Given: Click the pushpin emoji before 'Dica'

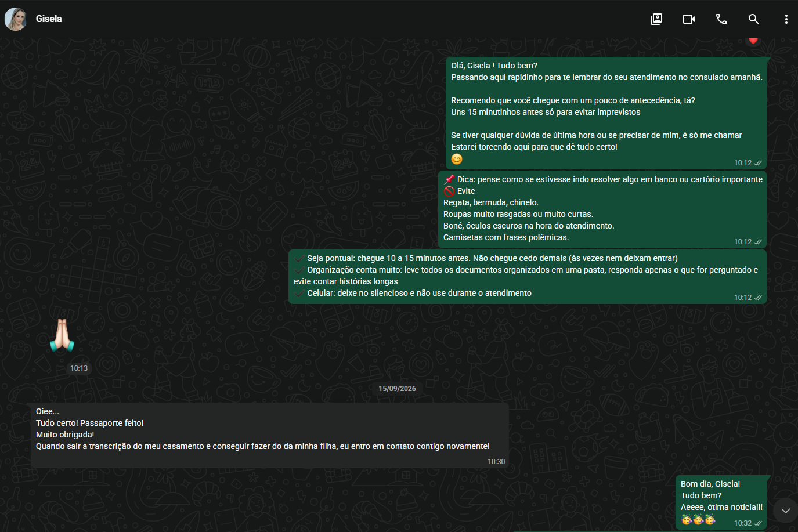Looking at the screenshot, I should (x=449, y=179).
